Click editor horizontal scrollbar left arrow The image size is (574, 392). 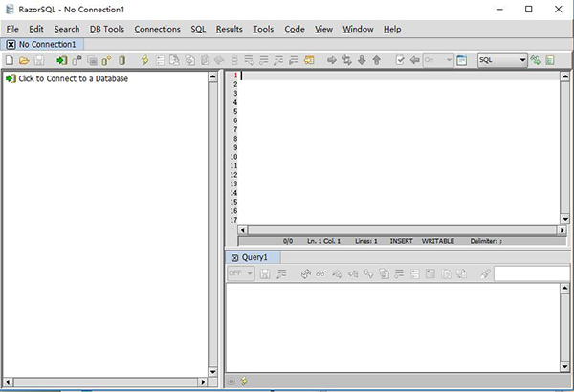(x=242, y=229)
